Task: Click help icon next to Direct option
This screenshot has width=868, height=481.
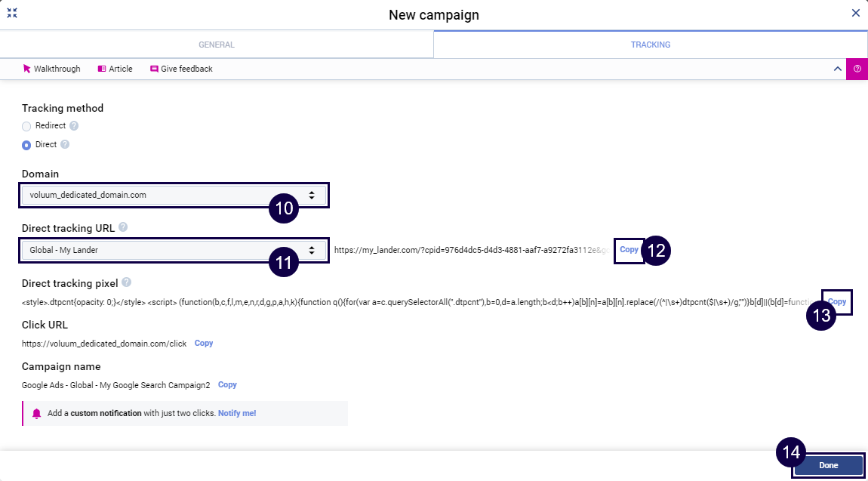Action: coord(65,144)
